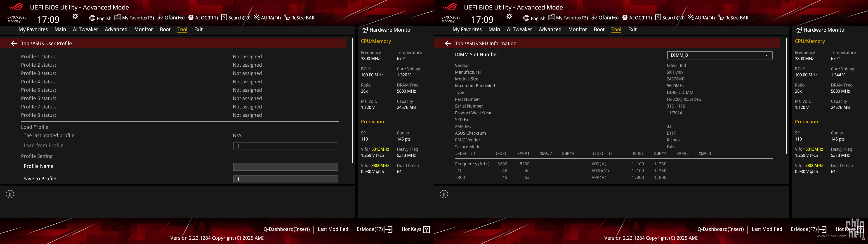Open Advanced tab in right window
Screen dimensions: 868x244
550,30
